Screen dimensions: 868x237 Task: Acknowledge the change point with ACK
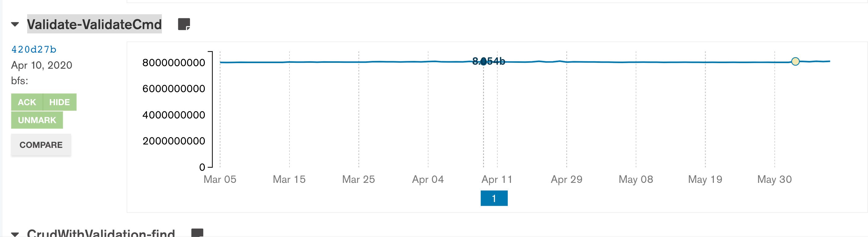[x=27, y=102]
